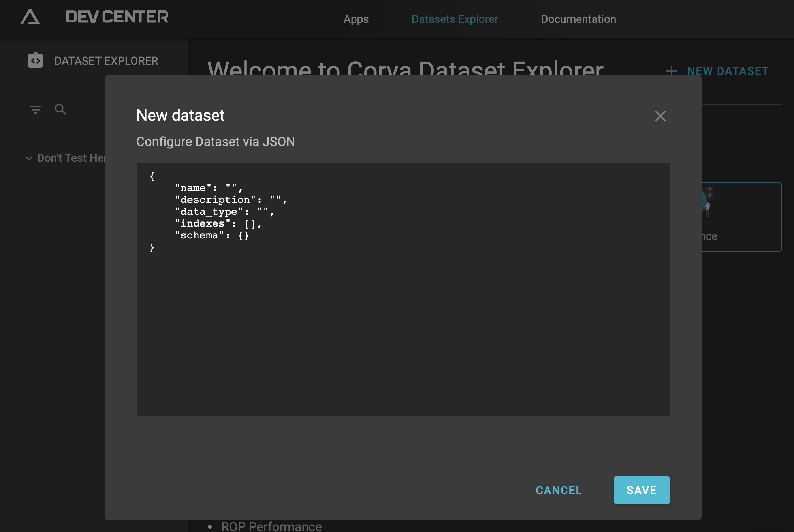Expand the Don't Test Here chevron
The height and width of the screenshot is (532, 794).
pyautogui.click(x=29, y=159)
